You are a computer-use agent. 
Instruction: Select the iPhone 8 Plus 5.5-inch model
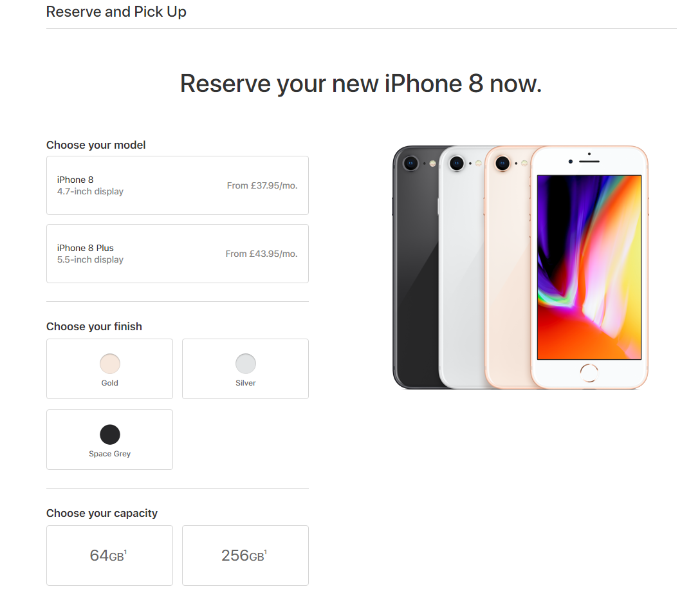(x=177, y=254)
